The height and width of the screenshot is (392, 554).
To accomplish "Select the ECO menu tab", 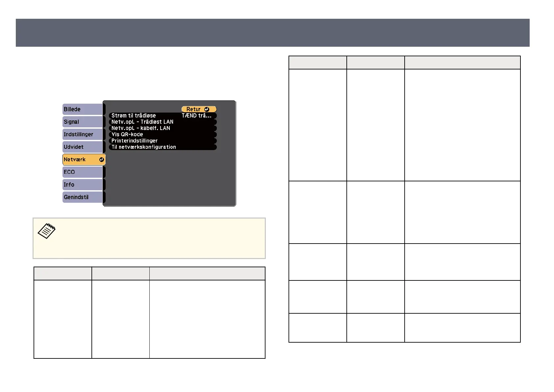I will (82, 172).
